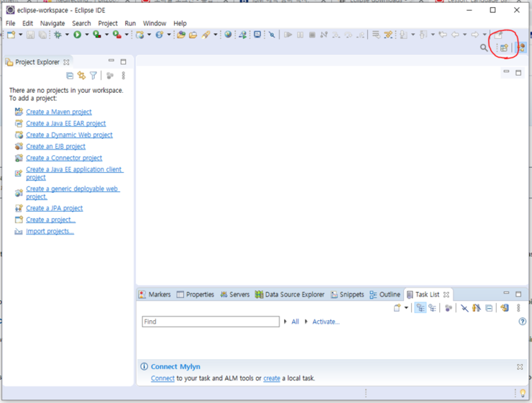
Task: Click the Run External Tools icon
Action: 117,35
